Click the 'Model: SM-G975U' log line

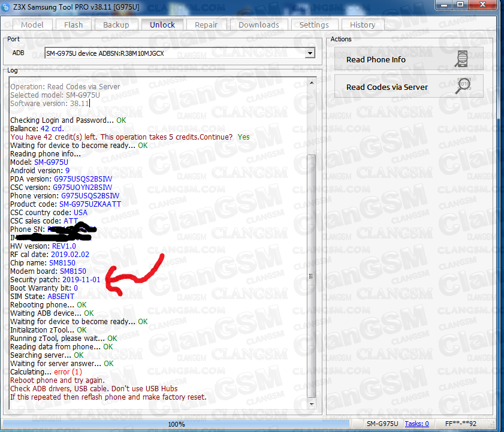coord(39,162)
